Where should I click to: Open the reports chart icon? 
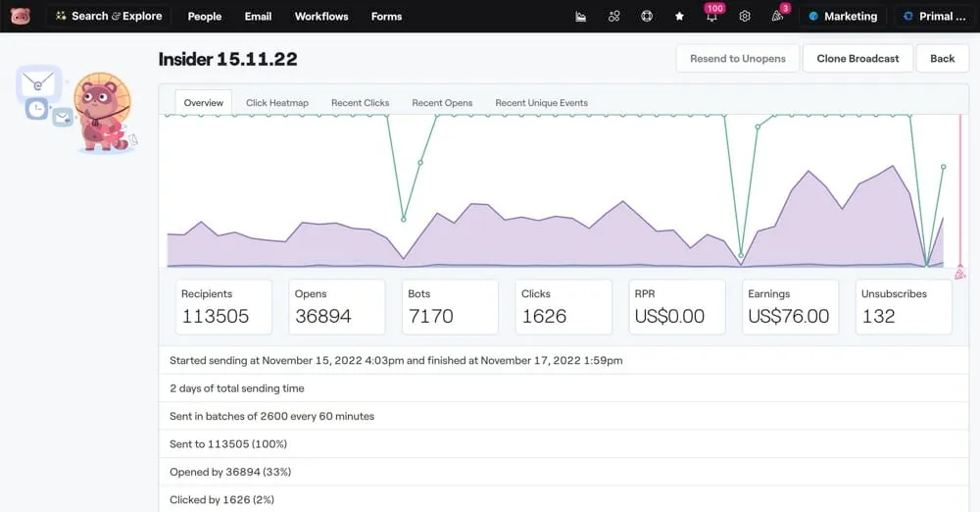(581, 17)
